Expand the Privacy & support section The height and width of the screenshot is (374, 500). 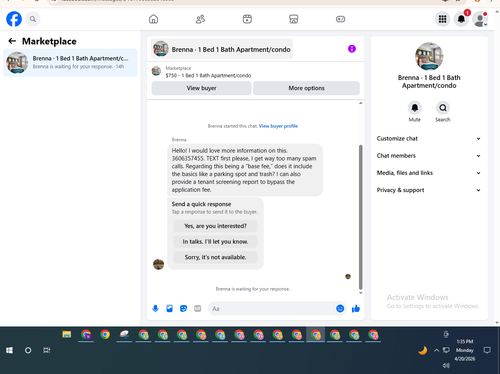(x=429, y=190)
